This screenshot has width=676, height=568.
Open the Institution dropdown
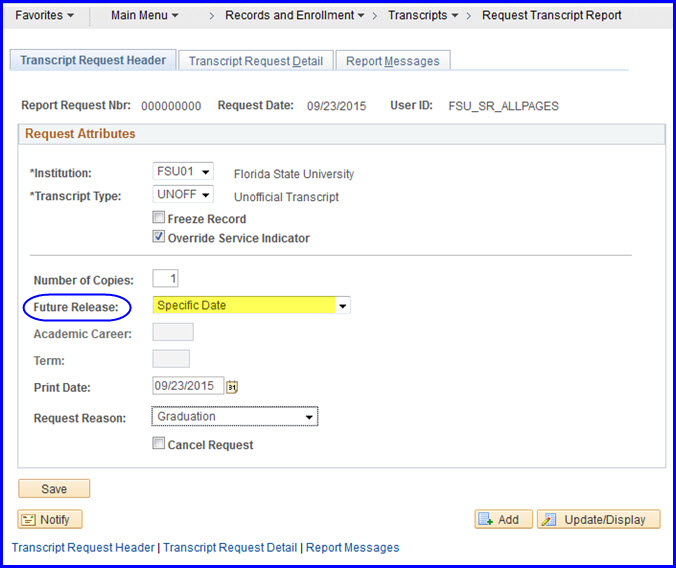(183, 172)
